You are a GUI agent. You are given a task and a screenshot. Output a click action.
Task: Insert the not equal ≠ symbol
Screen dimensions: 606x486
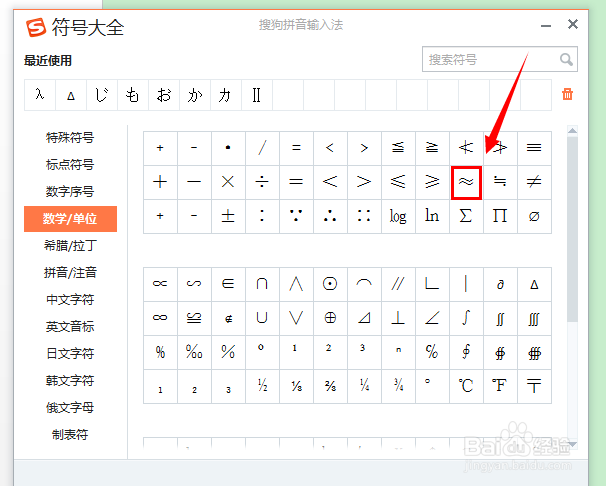(534, 182)
